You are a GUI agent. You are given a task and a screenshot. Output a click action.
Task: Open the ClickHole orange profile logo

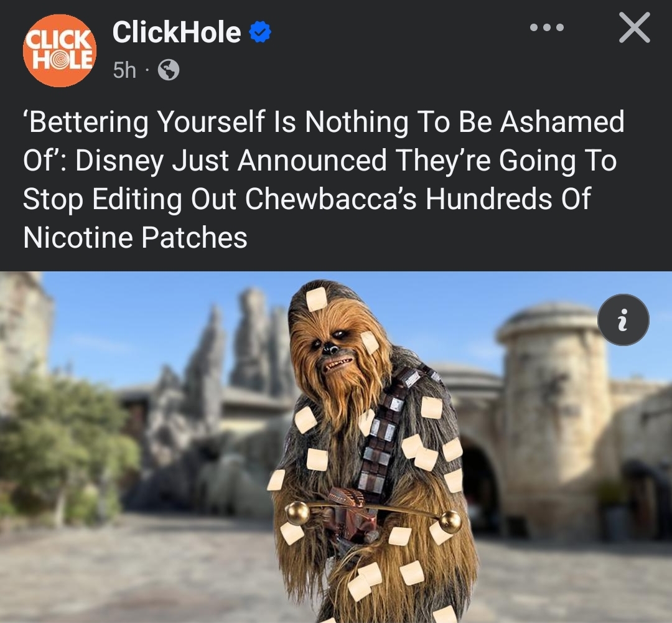point(60,50)
